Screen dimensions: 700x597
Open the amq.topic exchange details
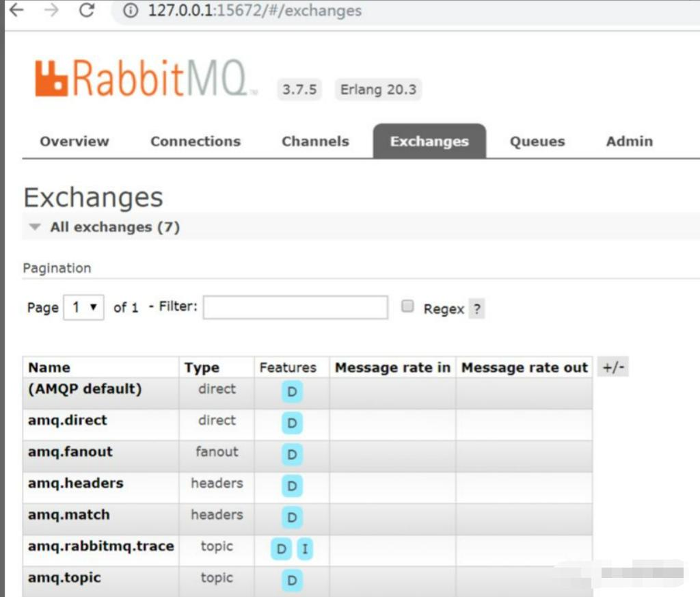point(64,578)
